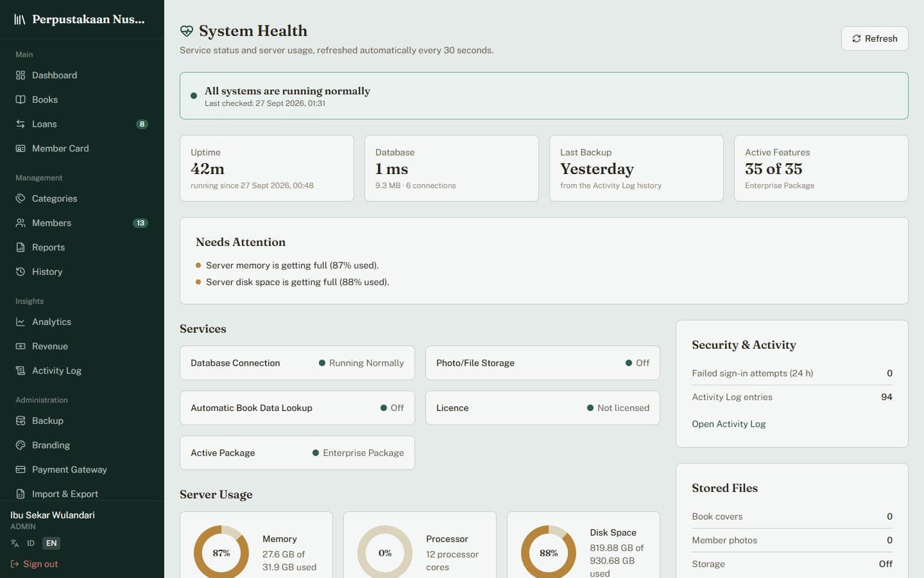Click 'Server memory is getting full' warning

pos(293,265)
